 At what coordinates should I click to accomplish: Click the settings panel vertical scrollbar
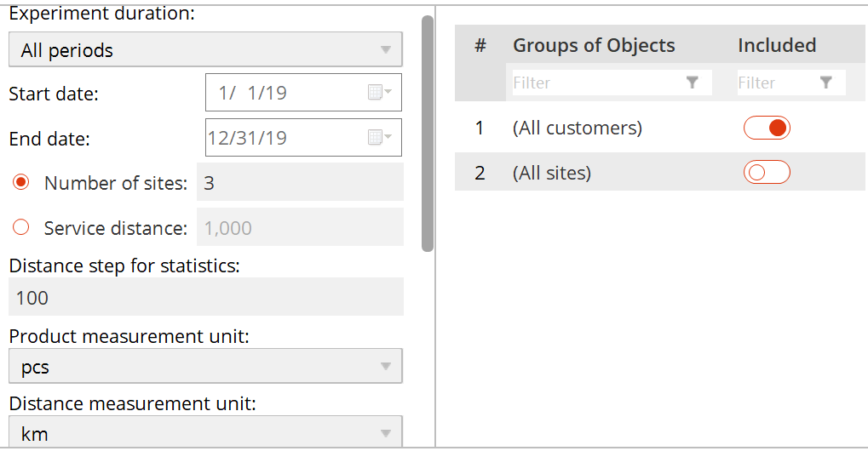(428, 134)
